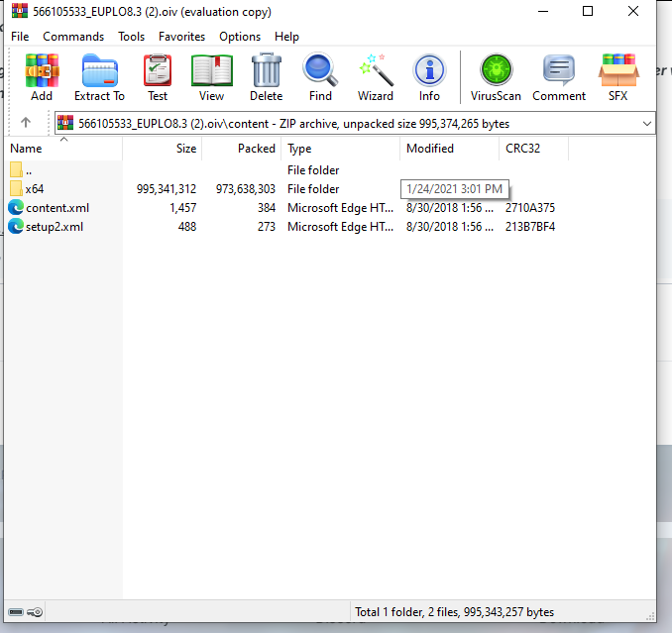Open the Commands menu
Viewport: 672px width, 633px height.
pos(73,37)
